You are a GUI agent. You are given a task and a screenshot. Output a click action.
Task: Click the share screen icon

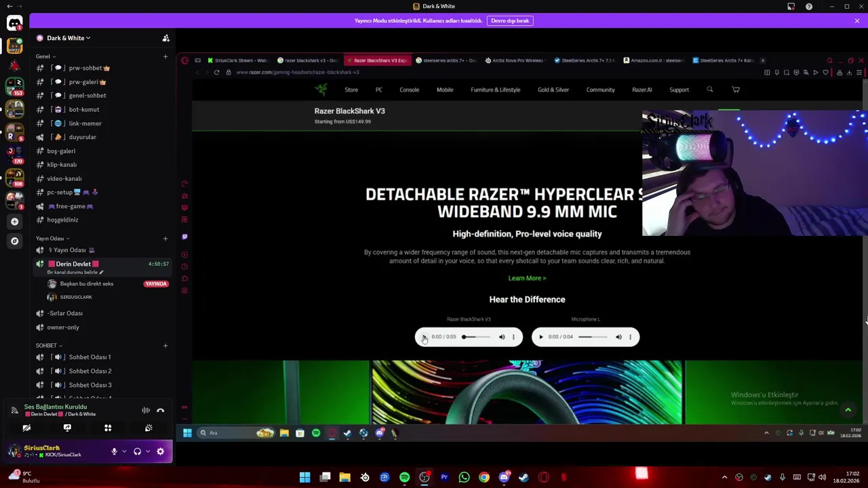coord(67,428)
